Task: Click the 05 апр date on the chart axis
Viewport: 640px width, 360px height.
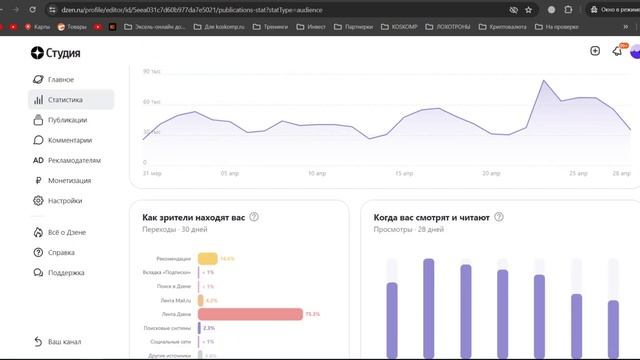Action: pos(229,173)
